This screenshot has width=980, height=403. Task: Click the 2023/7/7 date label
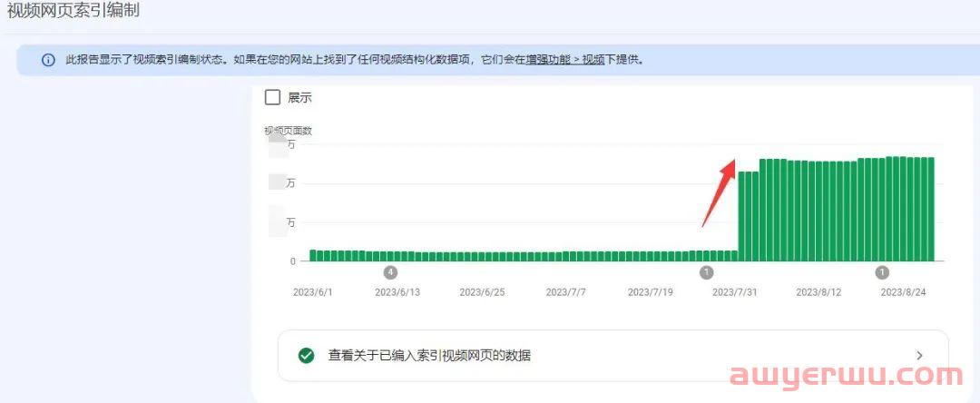coord(565,292)
